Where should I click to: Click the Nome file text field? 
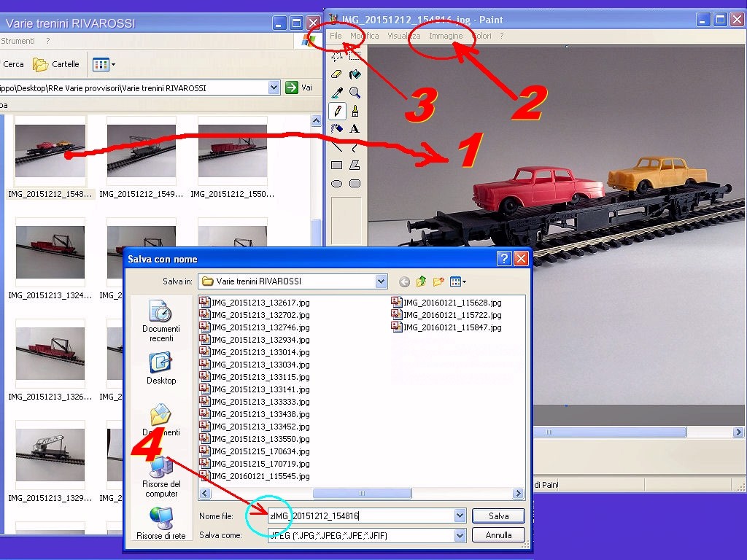point(361,516)
